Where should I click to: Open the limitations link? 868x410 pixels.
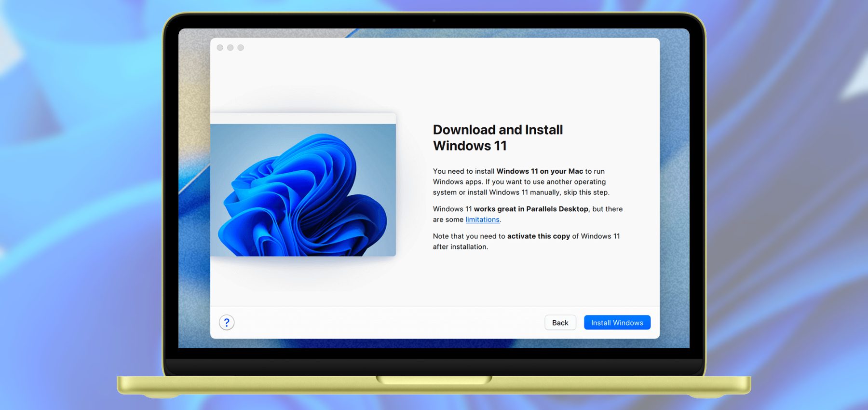(482, 219)
